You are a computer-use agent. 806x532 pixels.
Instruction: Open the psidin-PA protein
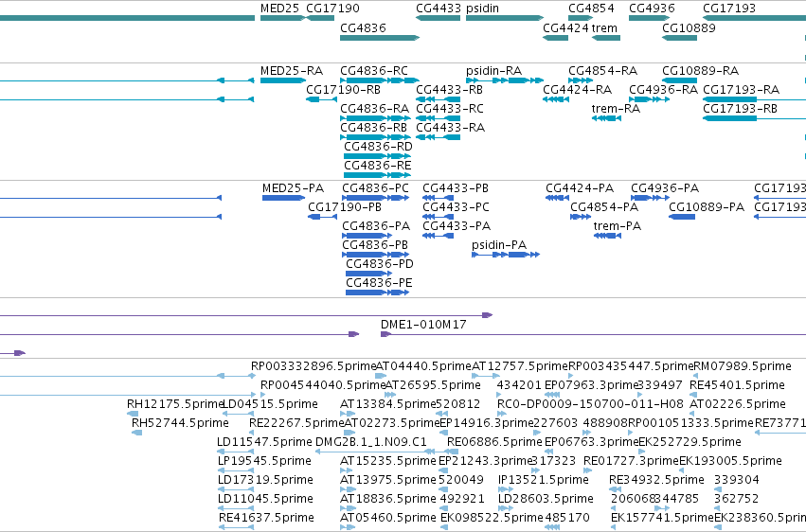pos(499,245)
